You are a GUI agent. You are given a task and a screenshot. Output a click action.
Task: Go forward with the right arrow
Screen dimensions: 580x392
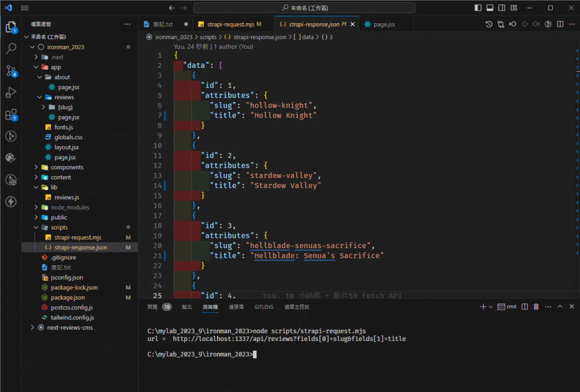pyautogui.click(x=184, y=8)
